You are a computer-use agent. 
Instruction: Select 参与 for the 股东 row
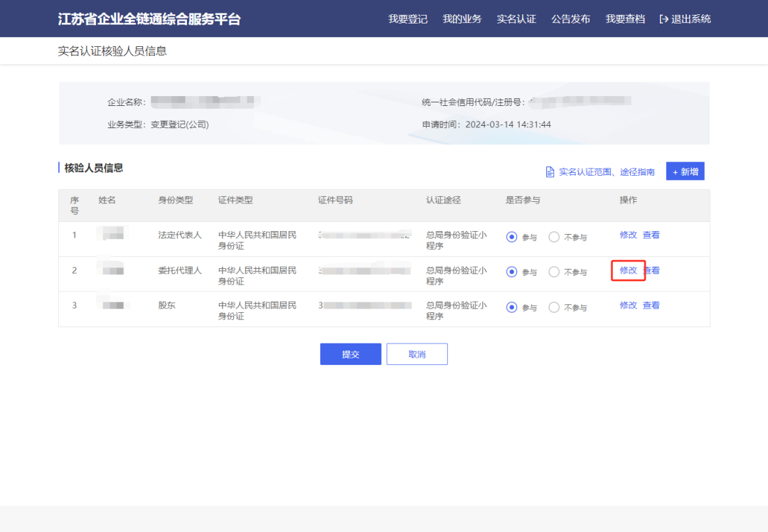click(511, 307)
